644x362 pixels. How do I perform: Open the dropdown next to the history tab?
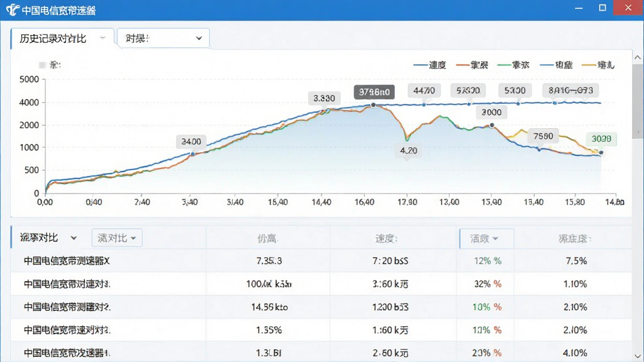164,38
